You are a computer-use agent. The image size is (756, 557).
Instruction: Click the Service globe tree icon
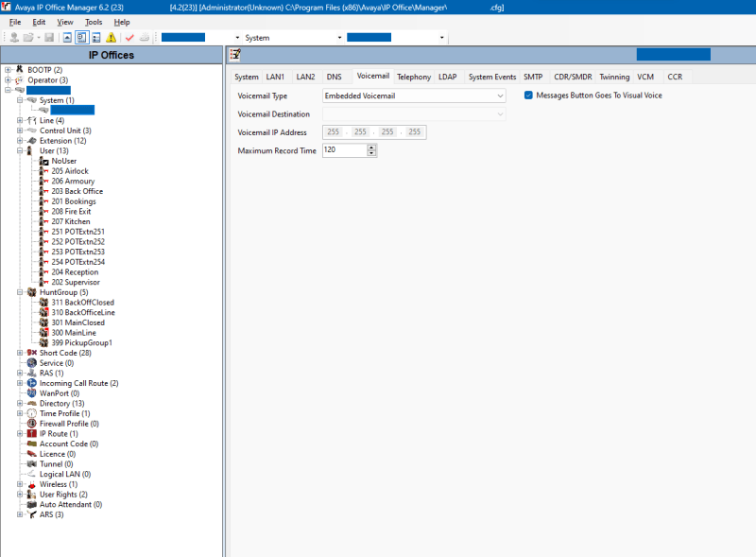32,363
